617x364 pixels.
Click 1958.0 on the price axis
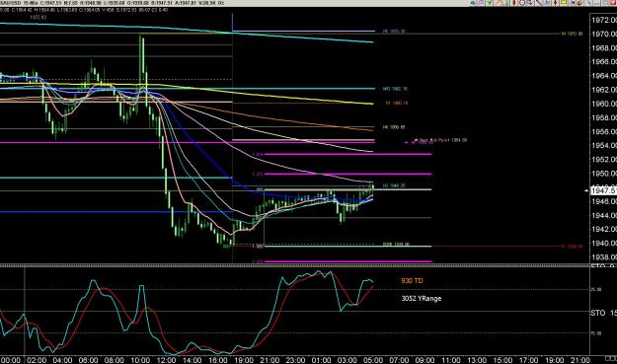coord(604,117)
